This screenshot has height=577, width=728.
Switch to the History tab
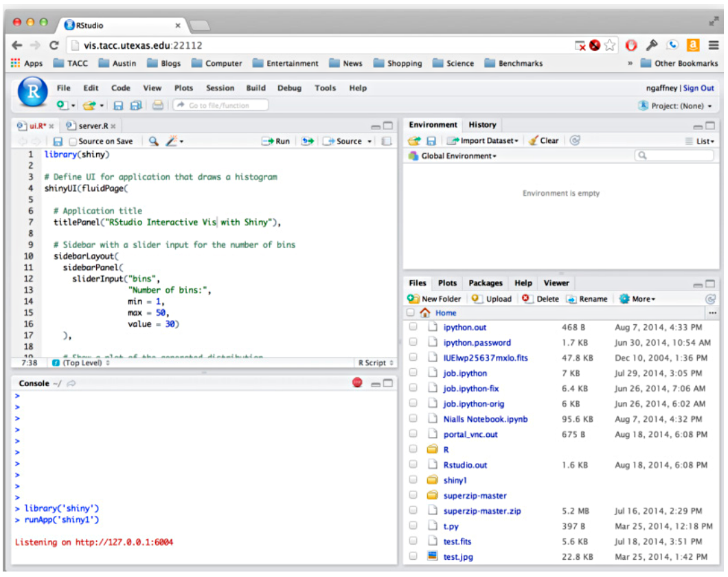coord(482,124)
